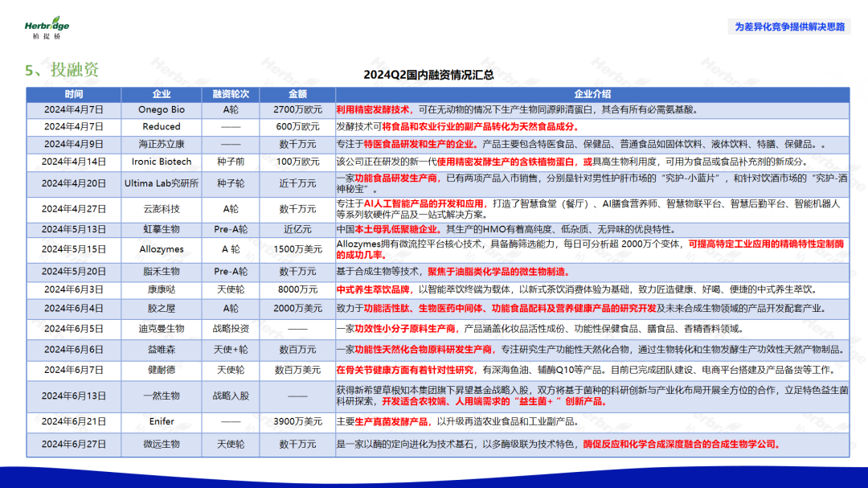Select the Allozymes company cell
Screen dimensions: 868x488
(161, 249)
